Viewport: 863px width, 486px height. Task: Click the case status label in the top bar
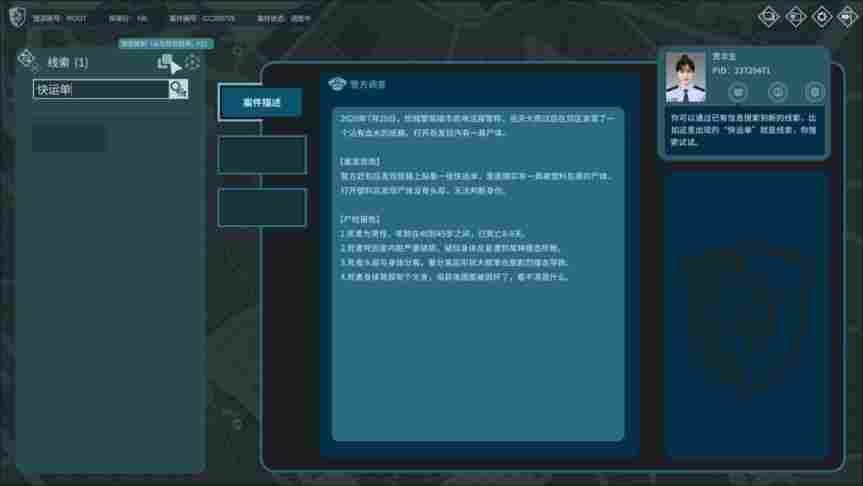click(x=283, y=19)
